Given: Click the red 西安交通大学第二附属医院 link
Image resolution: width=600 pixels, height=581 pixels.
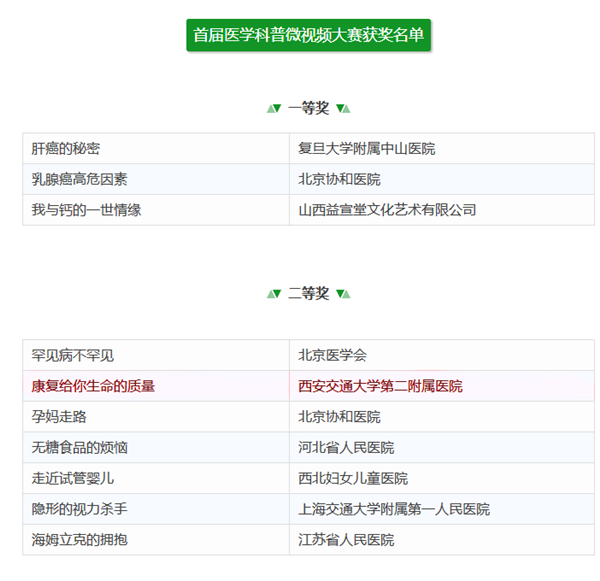Looking at the screenshot, I should click(380, 386).
